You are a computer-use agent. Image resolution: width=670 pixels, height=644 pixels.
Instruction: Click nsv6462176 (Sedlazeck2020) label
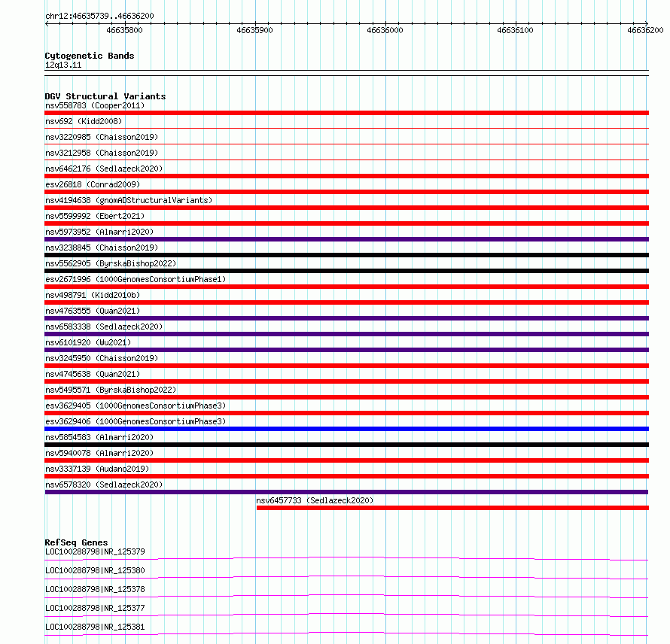pos(104,169)
